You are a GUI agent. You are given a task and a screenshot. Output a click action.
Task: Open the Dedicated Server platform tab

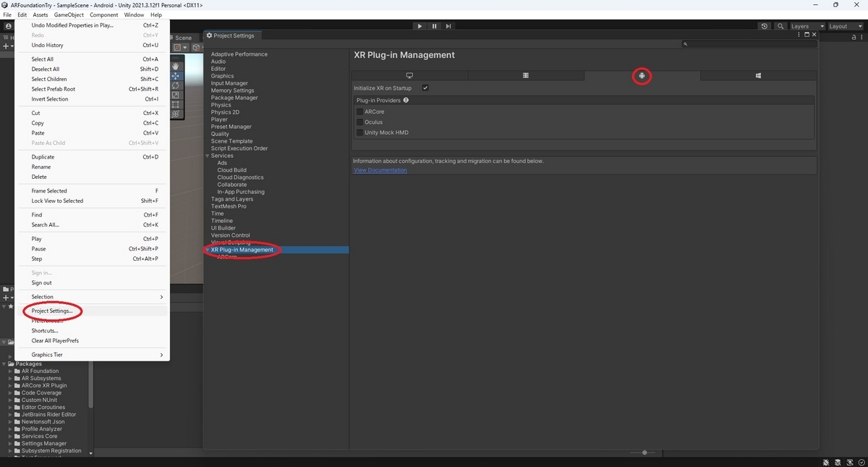click(526, 75)
